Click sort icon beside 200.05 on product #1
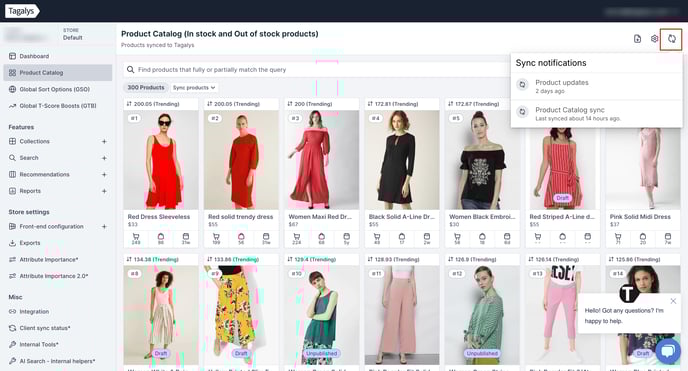 (129, 104)
